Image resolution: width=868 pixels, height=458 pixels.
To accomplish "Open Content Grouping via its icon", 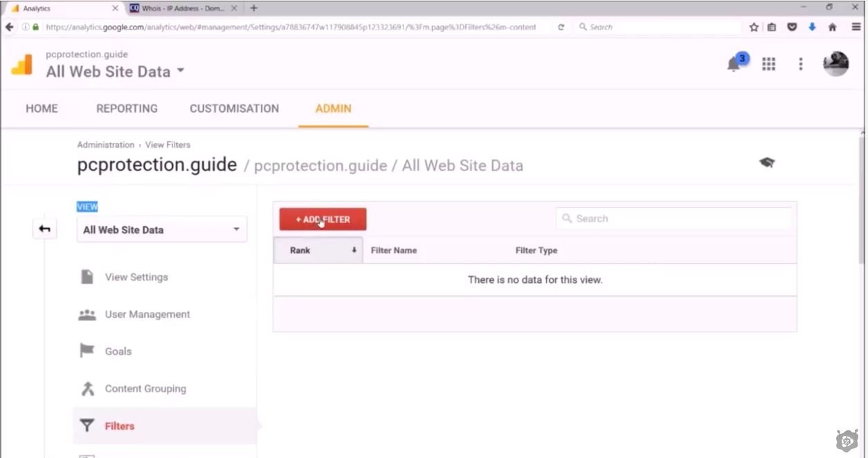I will click(87, 388).
